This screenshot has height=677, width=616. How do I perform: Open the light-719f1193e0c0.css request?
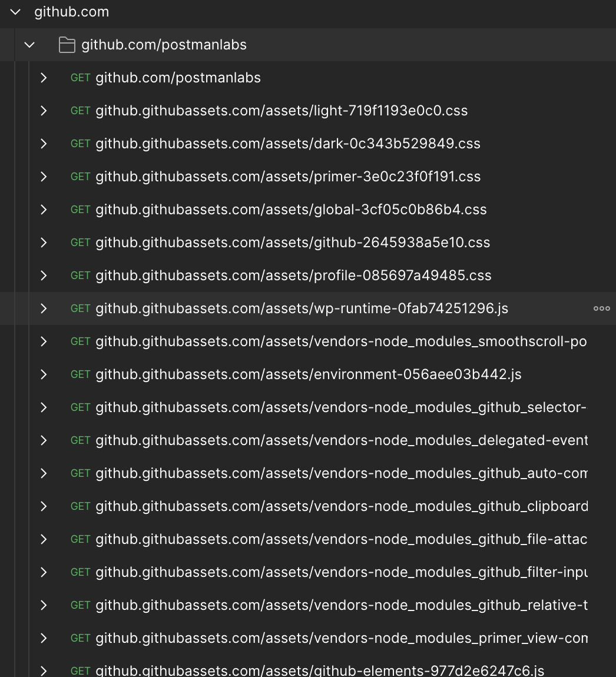click(281, 111)
